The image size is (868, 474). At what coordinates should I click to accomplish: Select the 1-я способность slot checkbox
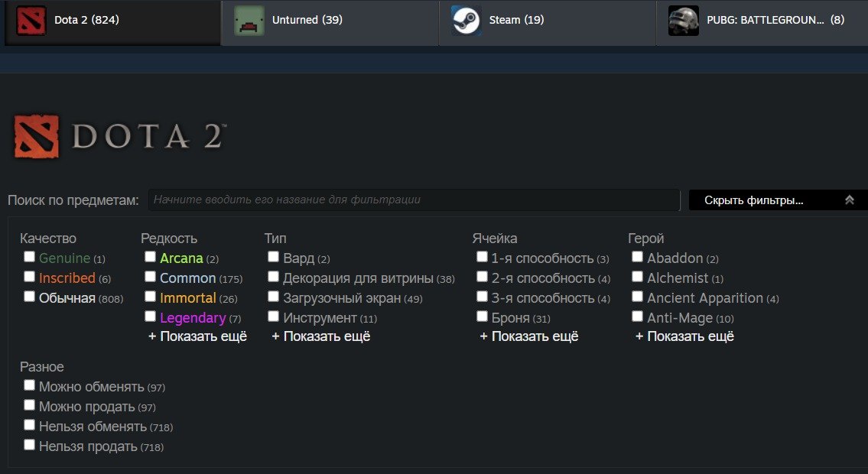pos(482,257)
